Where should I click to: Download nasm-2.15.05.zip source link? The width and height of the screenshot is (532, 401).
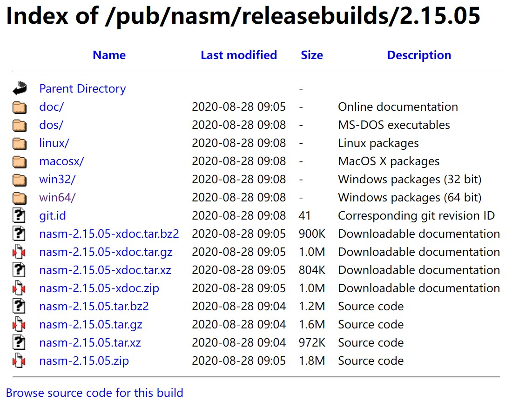coord(84,361)
